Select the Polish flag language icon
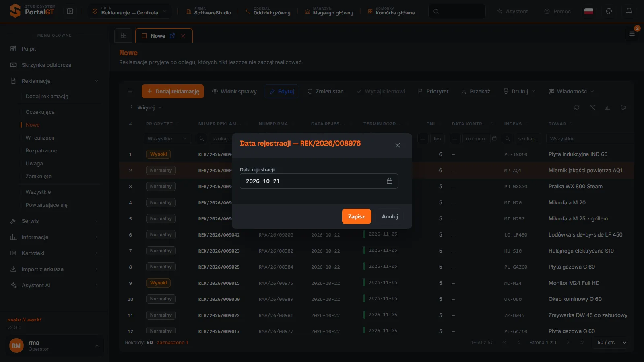 589,11
